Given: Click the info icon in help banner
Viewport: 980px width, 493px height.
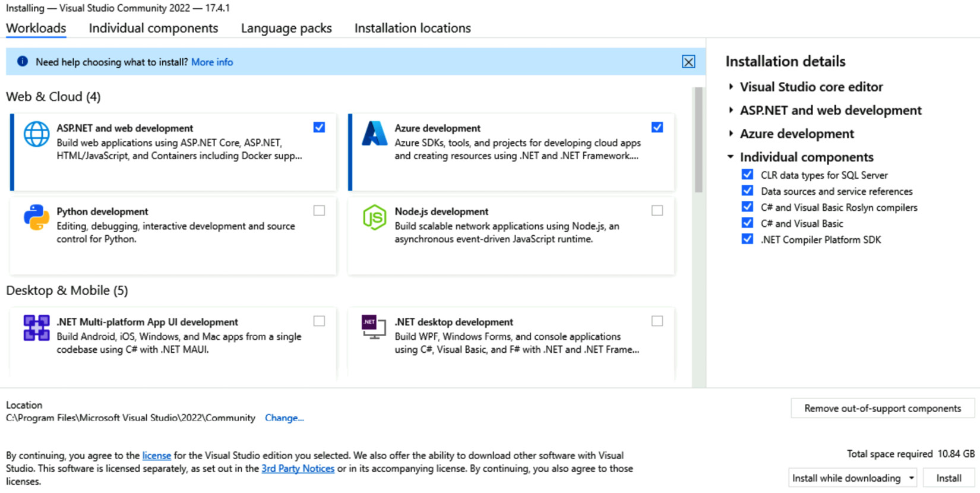Looking at the screenshot, I should pos(23,61).
